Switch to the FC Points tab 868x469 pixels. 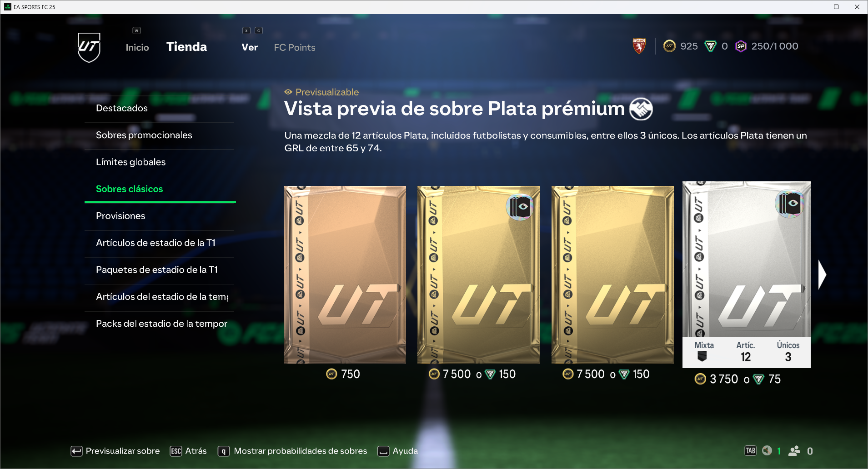point(295,47)
